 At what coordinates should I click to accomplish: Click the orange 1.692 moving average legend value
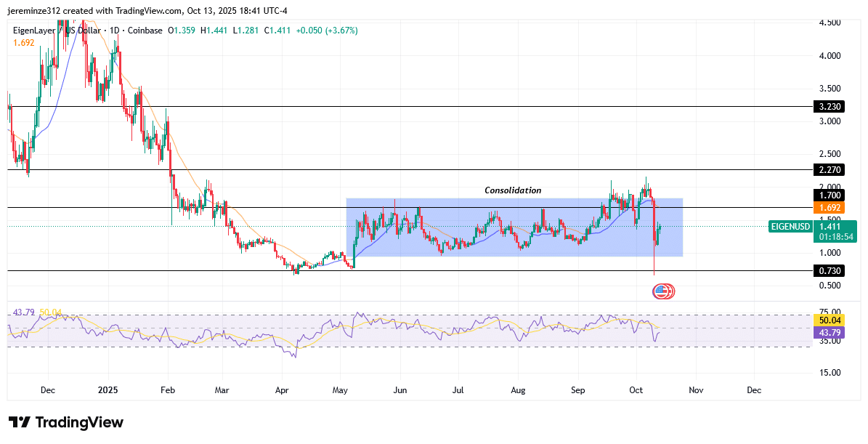(x=24, y=43)
